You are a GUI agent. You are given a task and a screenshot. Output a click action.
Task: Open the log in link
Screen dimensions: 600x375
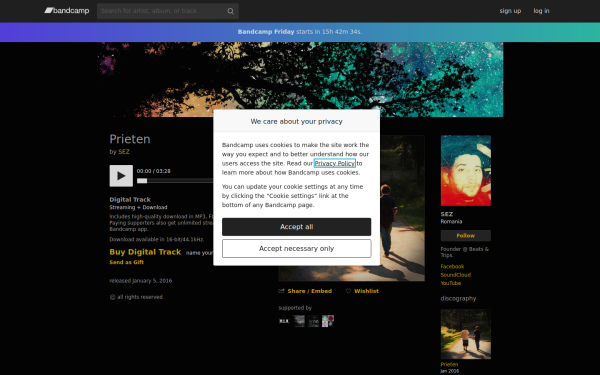[x=541, y=11]
